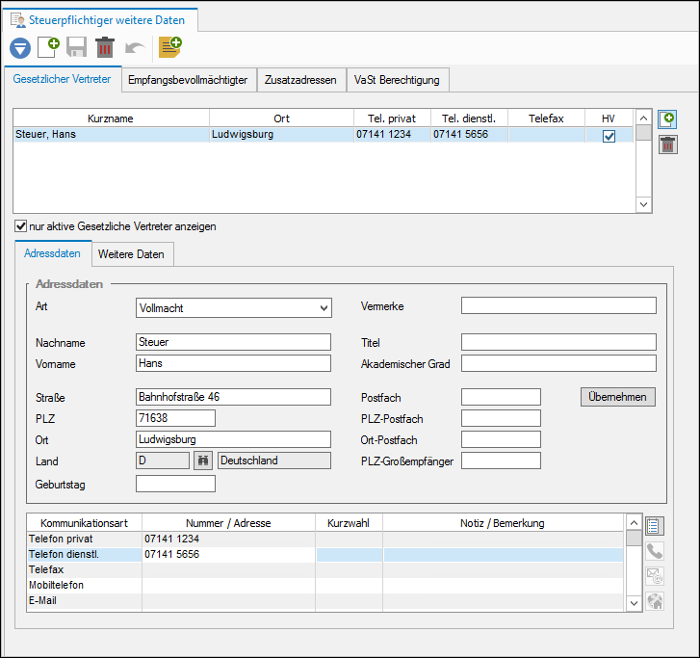Delete the representative using the trash icon beside the table
Image resolution: width=700 pixels, height=658 pixels.
coord(668,145)
